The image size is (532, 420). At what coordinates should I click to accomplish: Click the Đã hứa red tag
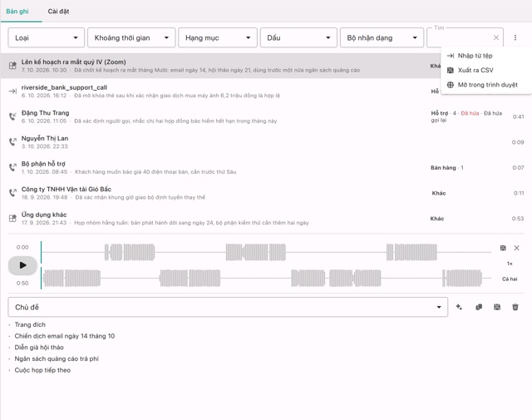[470, 113]
